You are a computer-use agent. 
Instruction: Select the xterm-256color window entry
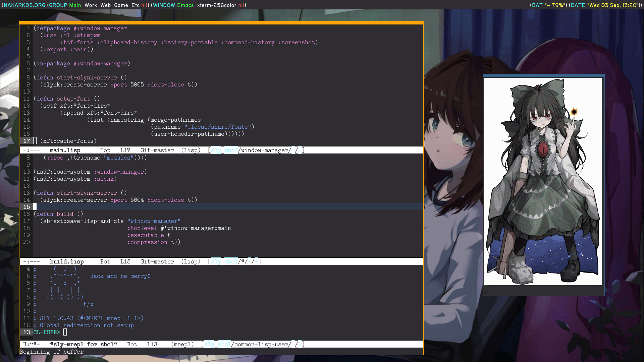pyautogui.click(x=217, y=5)
